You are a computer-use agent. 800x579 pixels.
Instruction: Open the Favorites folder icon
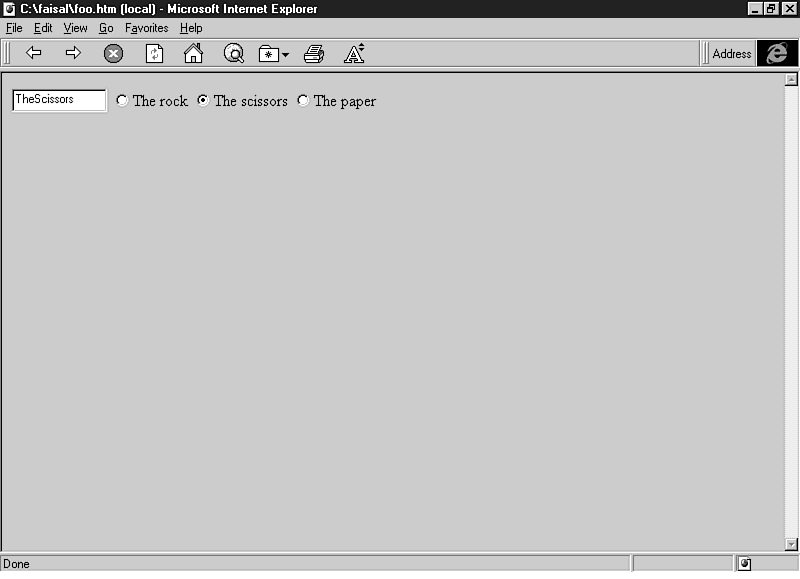click(x=269, y=54)
